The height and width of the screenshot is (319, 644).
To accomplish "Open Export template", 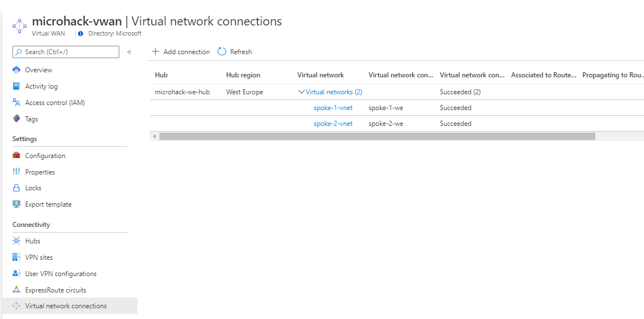I will pos(49,204).
